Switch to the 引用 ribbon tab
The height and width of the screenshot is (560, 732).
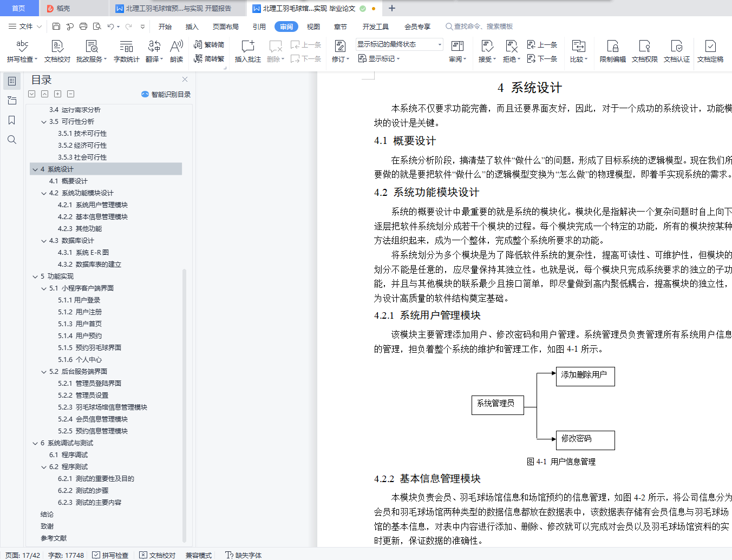click(x=259, y=27)
